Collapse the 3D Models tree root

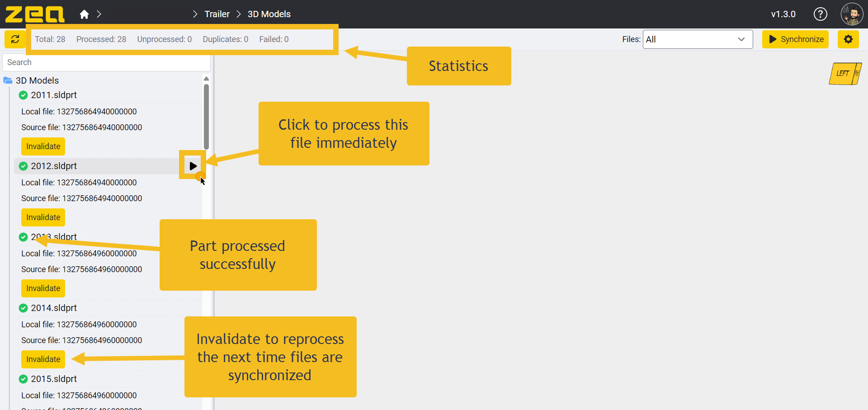(x=37, y=80)
